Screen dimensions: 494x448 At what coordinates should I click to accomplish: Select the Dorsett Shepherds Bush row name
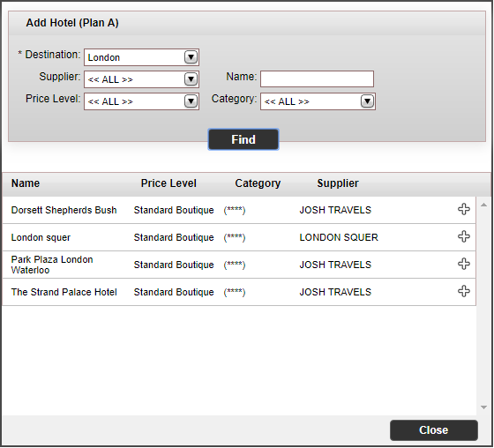(x=64, y=210)
